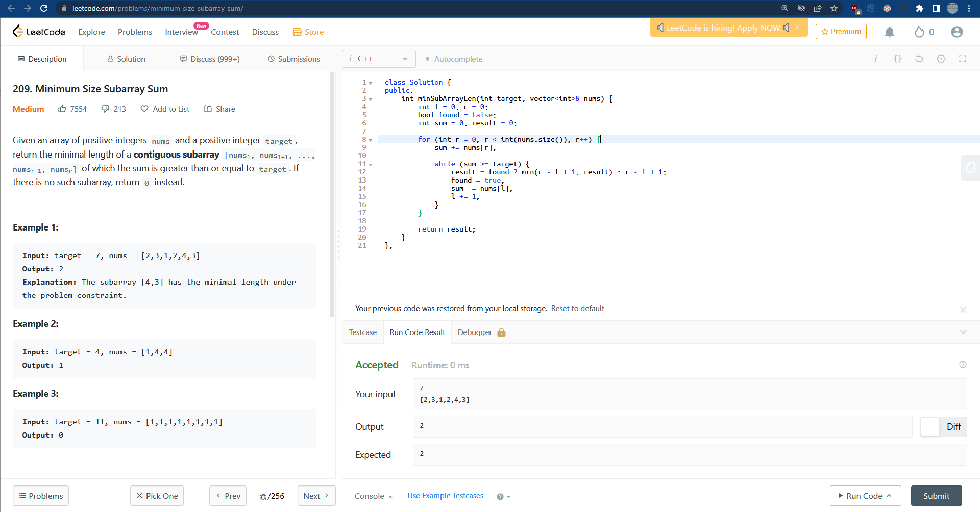This screenshot has height=512, width=980.
Task: Open the C++ language dropdown
Action: pos(379,59)
